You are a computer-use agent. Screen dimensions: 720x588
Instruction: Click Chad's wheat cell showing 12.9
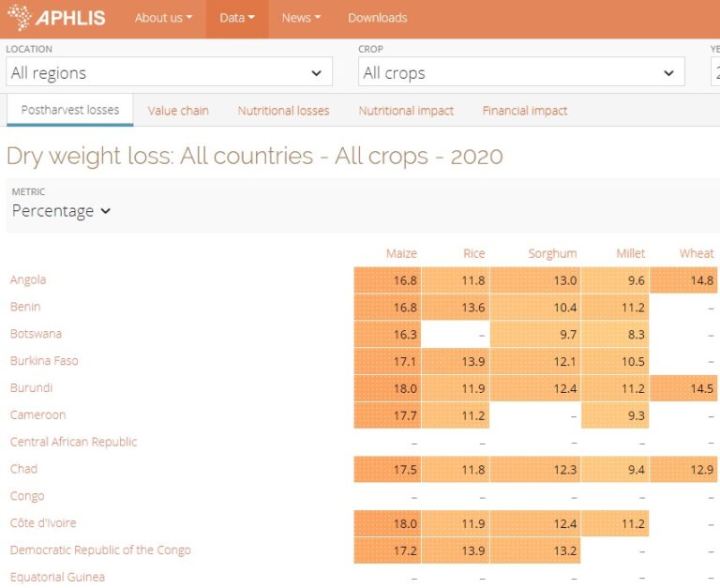click(683, 469)
